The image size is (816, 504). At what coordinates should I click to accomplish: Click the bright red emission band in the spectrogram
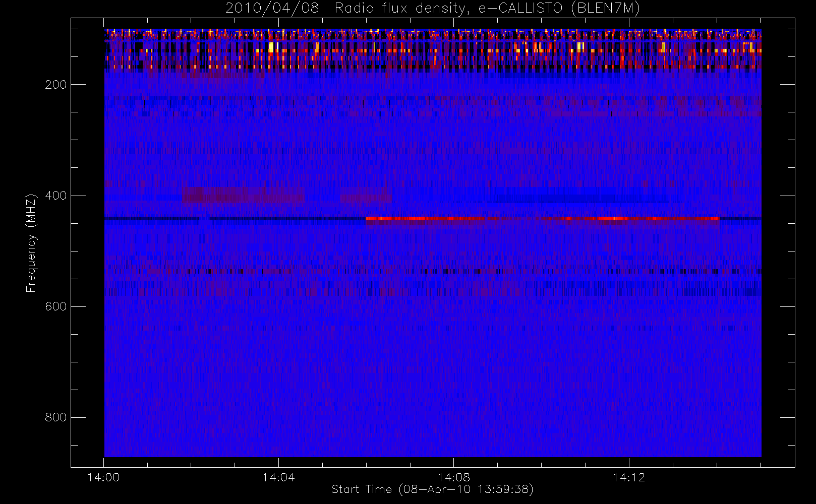[543, 219]
